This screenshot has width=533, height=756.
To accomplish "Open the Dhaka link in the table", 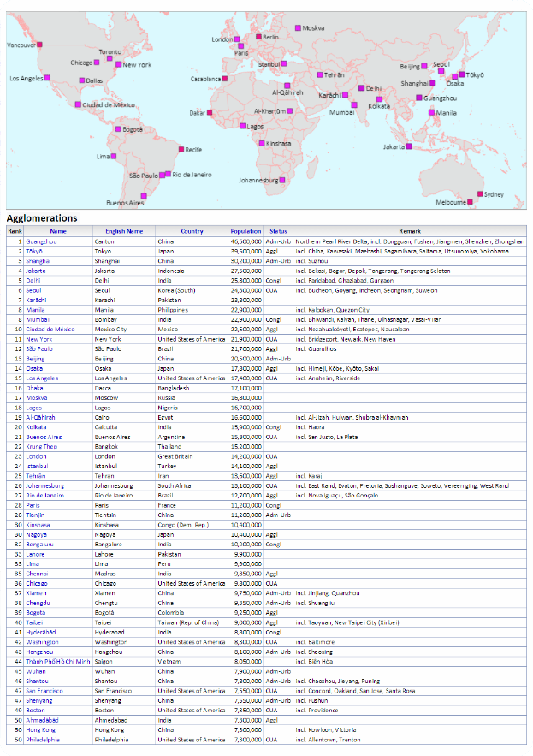I will point(35,388).
